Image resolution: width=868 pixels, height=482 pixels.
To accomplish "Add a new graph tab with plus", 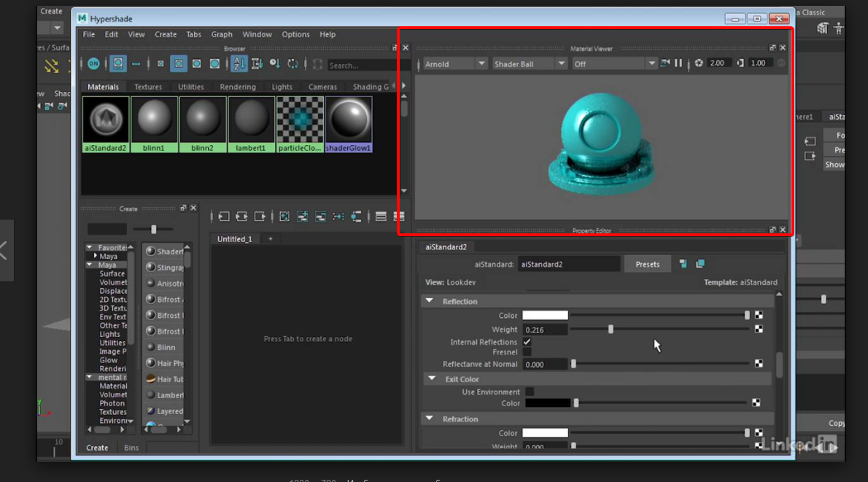I will tap(270, 238).
